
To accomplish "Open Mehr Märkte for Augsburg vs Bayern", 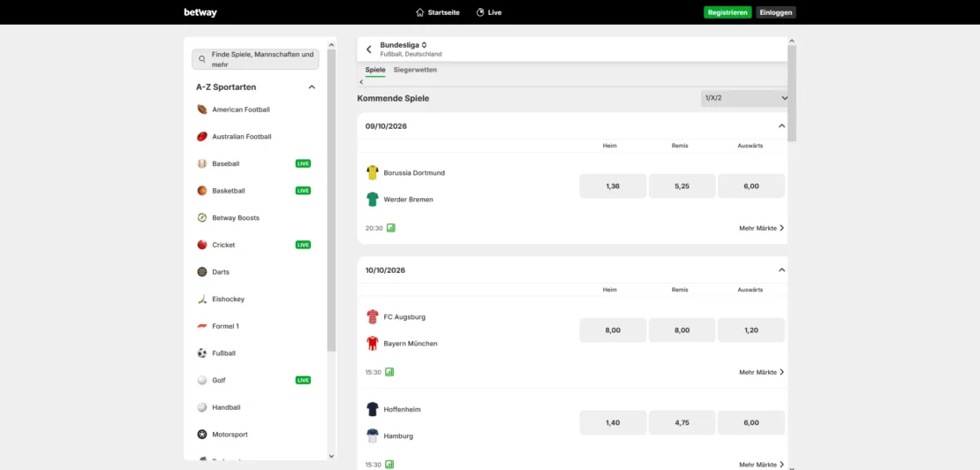I will point(761,372).
